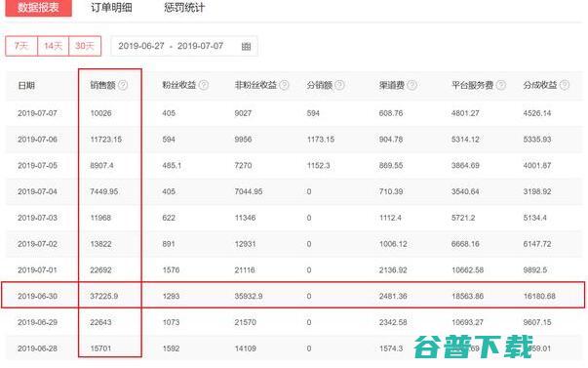Screen dimensions: 588x368
Task: Click the 销售额 column header text
Action: click(102, 85)
